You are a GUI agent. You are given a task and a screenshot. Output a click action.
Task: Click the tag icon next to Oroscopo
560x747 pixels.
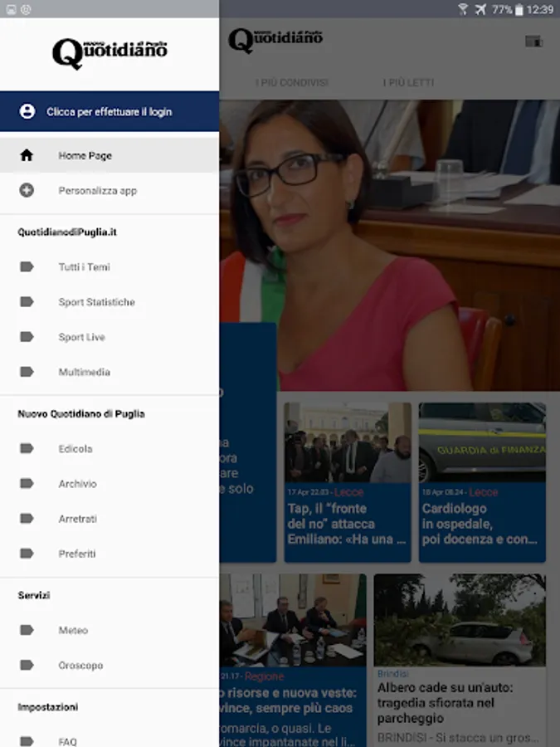27,665
